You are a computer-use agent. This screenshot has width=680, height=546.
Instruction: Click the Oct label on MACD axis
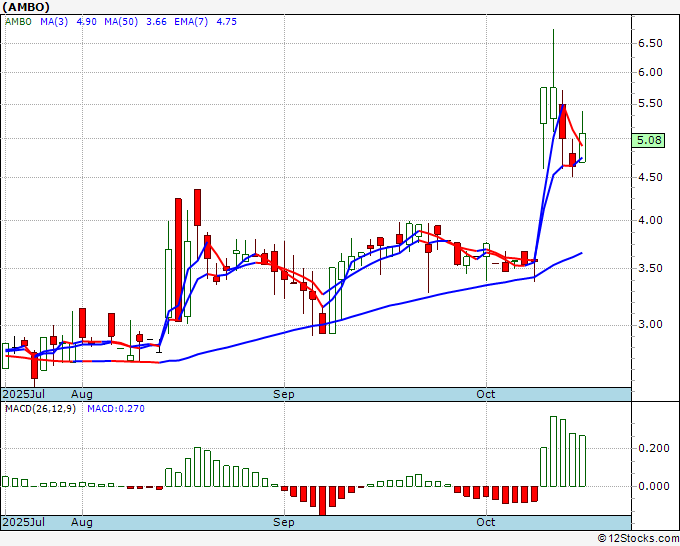click(x=486, y=522)
